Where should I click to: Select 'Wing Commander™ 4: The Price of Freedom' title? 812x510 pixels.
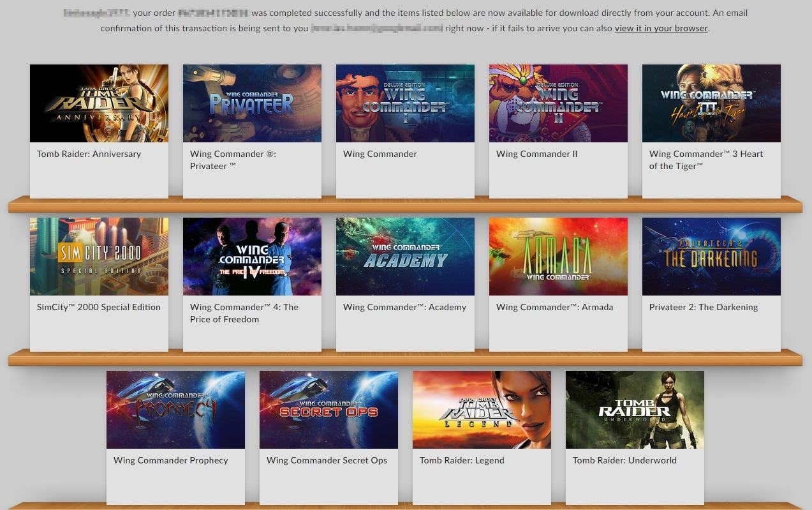pos(244,313)
